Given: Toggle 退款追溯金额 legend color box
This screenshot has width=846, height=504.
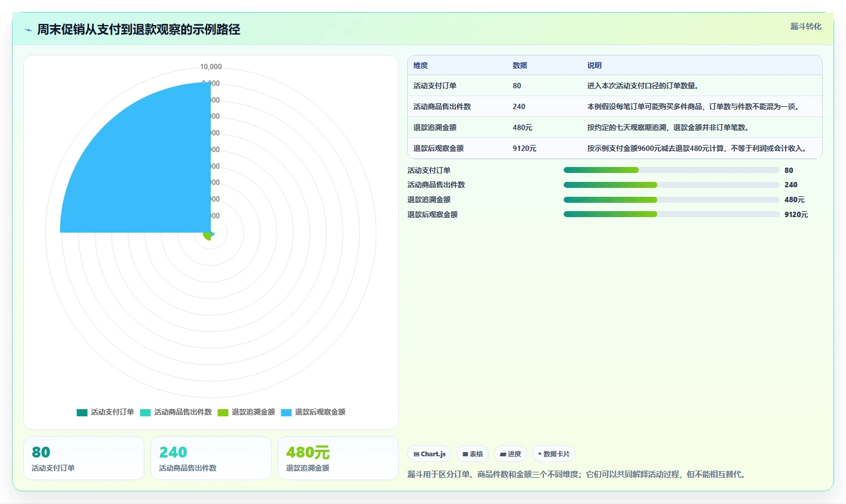Looking at the screenshot, I should pos(223,413).
